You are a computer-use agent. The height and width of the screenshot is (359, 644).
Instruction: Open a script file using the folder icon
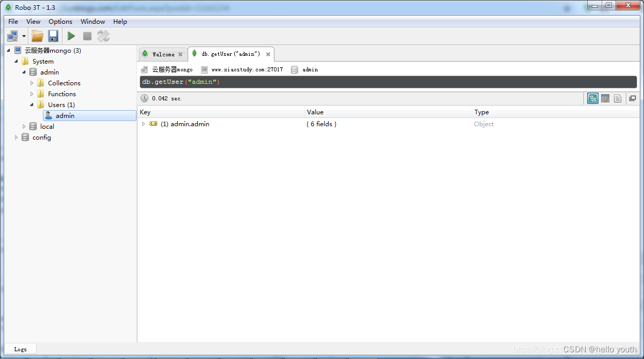click(37, 36)
